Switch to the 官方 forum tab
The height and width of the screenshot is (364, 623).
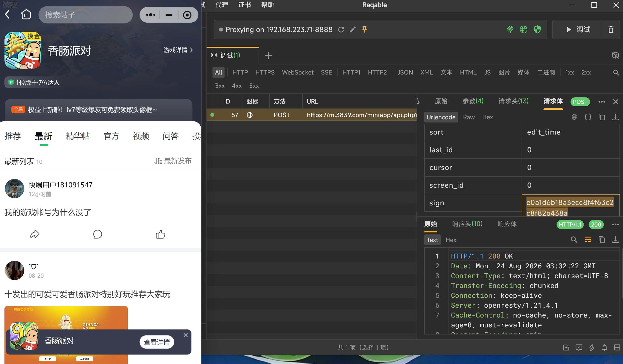click(x=111, y=136)
